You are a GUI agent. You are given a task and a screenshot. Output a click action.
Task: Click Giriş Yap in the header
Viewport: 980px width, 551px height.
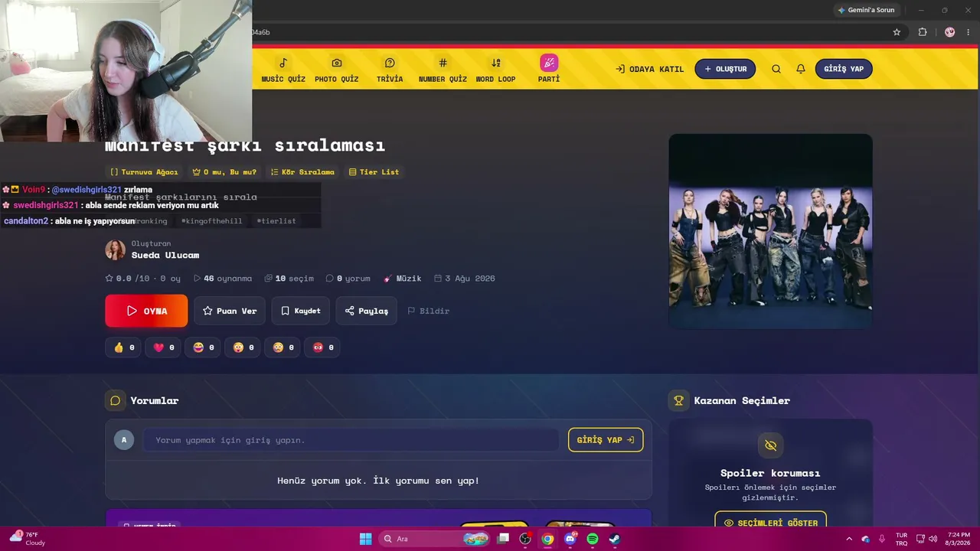pyautogui.click(x=844, y=69)
